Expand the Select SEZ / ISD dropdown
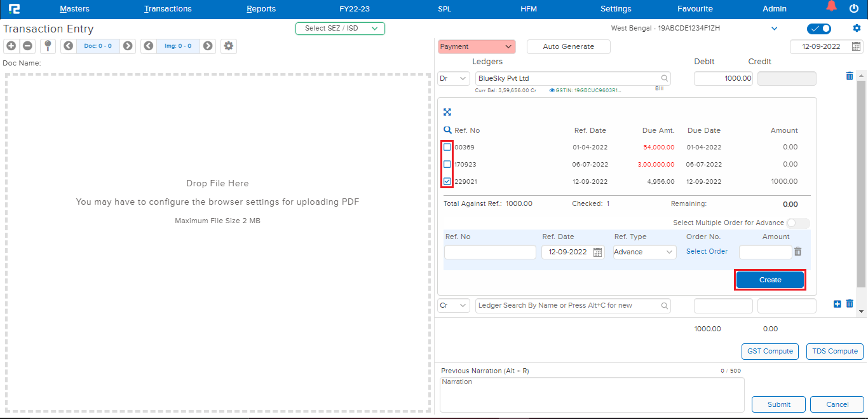Viewport: 868px width, 419px height. click(x=340, y=28)
